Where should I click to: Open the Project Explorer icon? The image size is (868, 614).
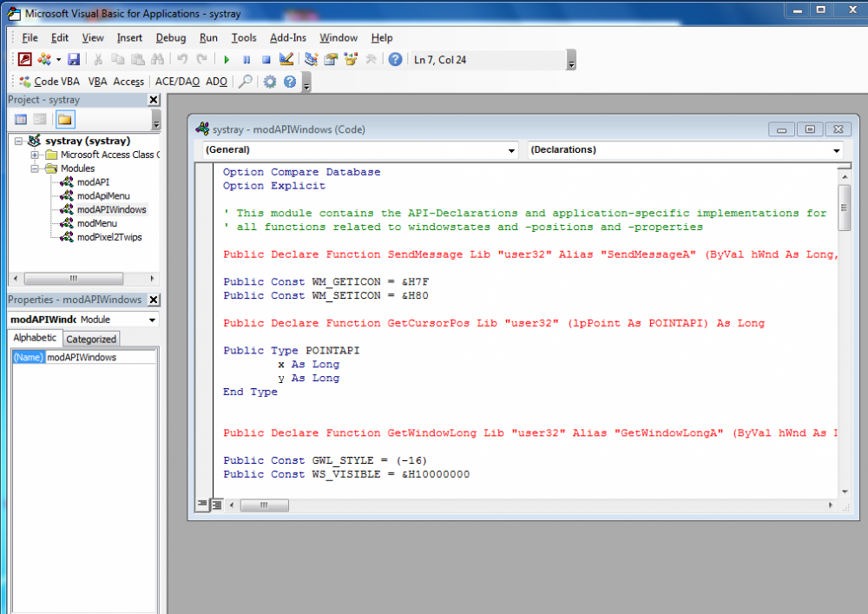tap(311, 59)
